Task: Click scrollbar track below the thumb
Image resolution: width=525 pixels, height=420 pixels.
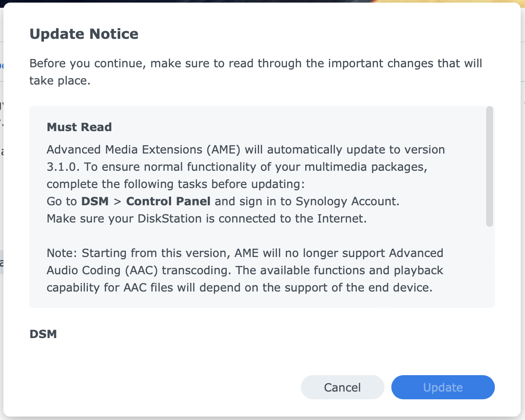Action: pos(489,267)
